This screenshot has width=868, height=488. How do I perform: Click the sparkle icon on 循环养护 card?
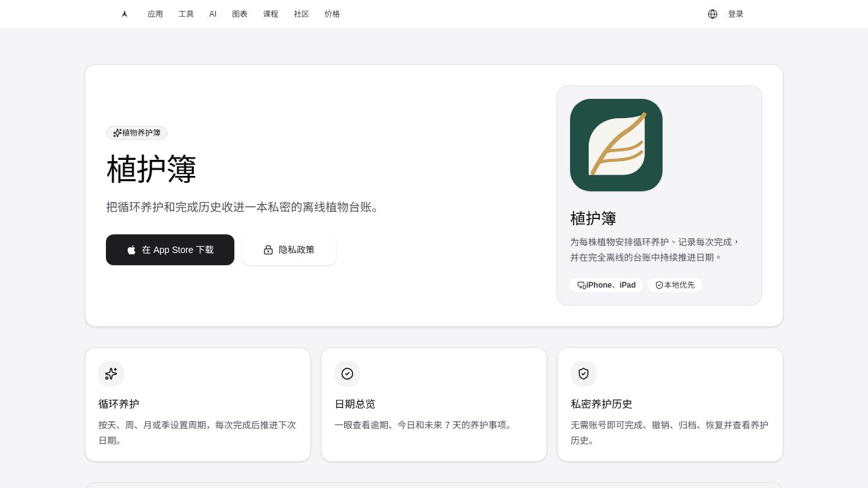coord(111,374)
